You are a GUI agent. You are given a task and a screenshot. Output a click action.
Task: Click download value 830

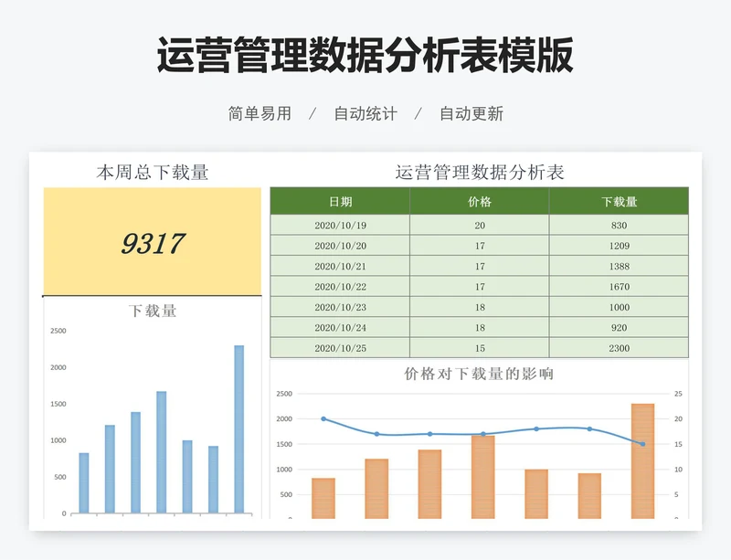click(619, 226)
